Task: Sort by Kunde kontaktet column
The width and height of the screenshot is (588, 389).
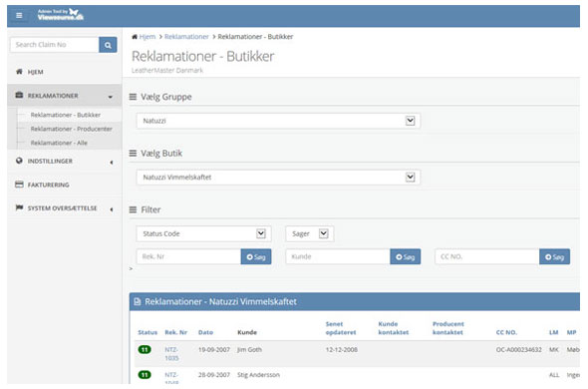Action: coord(393,328)
